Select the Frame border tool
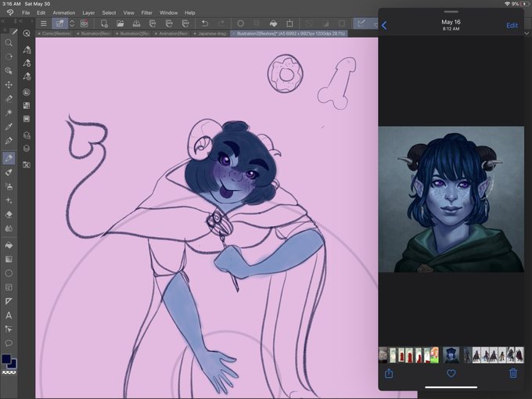Viewport: 532px width, 399px height. [x=9, y=287]
